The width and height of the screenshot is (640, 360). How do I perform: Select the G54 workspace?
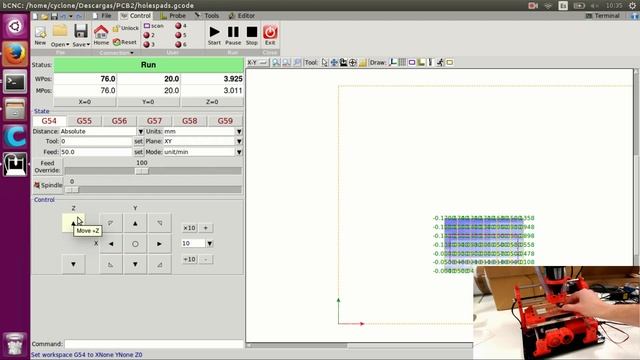[x=49, y=121]
